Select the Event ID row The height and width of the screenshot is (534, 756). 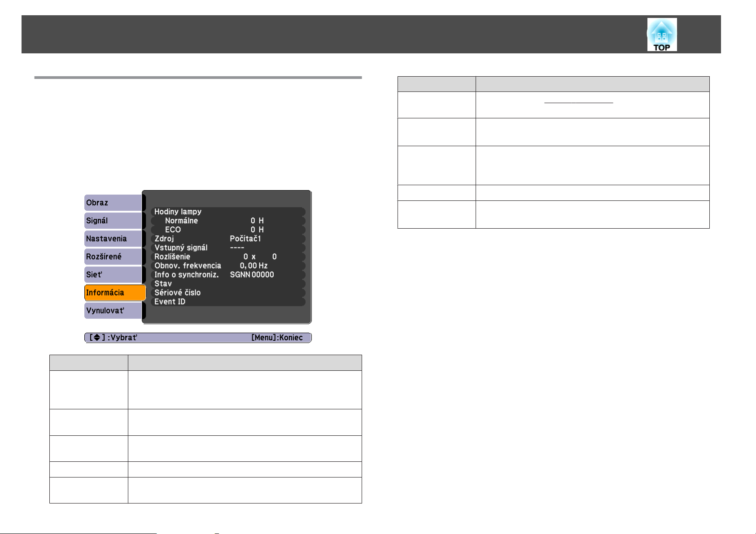click(228, 301)
